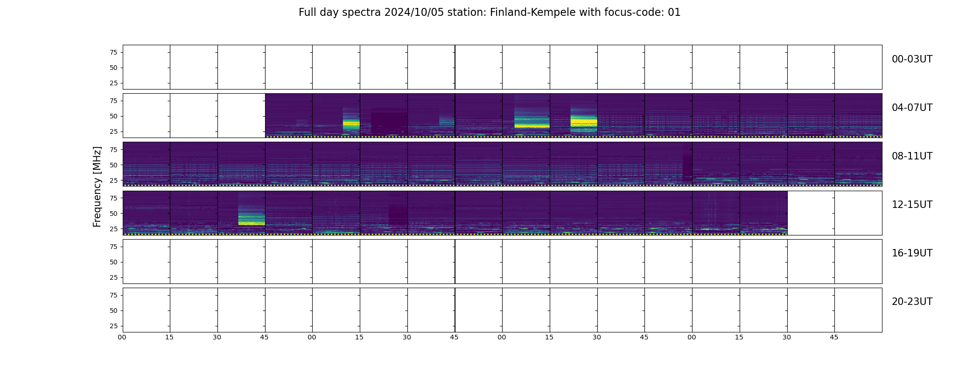
Task: Click the '25' tick label of 20-23UT row
Action: pos(113,326)
